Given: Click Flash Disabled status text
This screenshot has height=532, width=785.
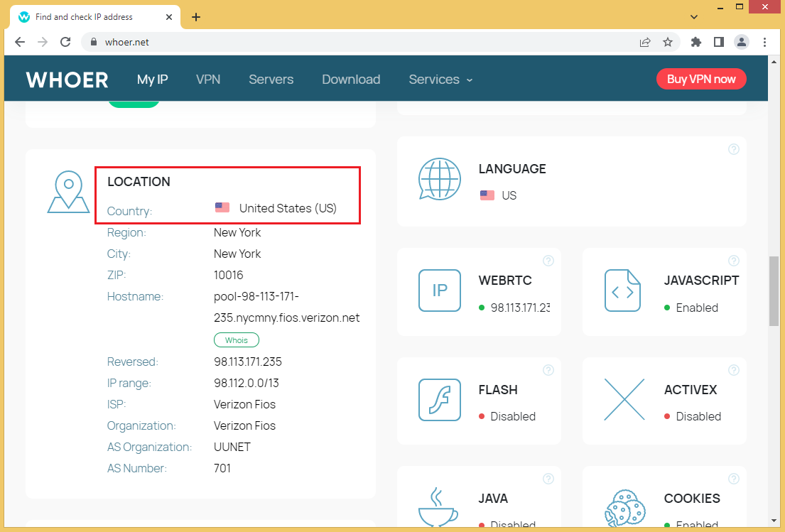Looking at the screenshot, I should 513,416.
